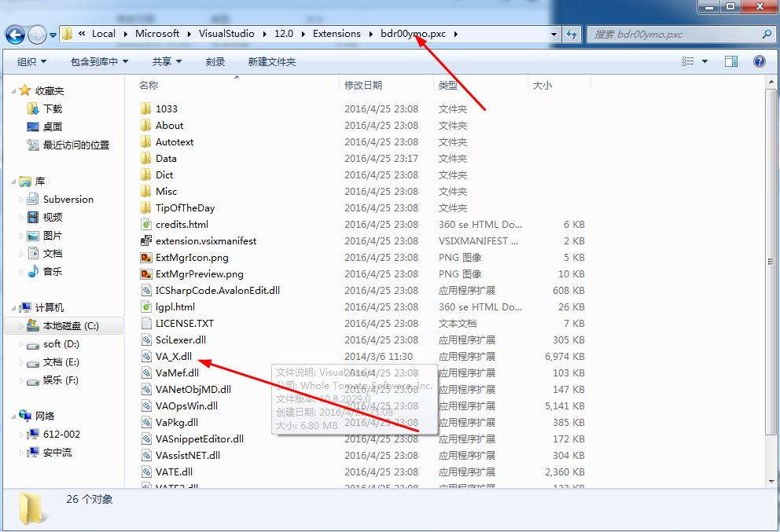Select the extension.vsixmanifest file icon
Screen dimensions: 780x532
click(x=145, y=240)
